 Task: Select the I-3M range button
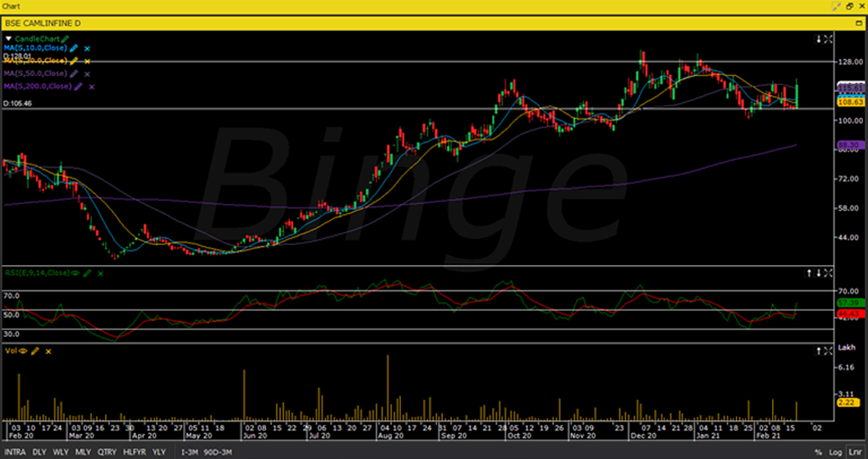pos(190,452)
